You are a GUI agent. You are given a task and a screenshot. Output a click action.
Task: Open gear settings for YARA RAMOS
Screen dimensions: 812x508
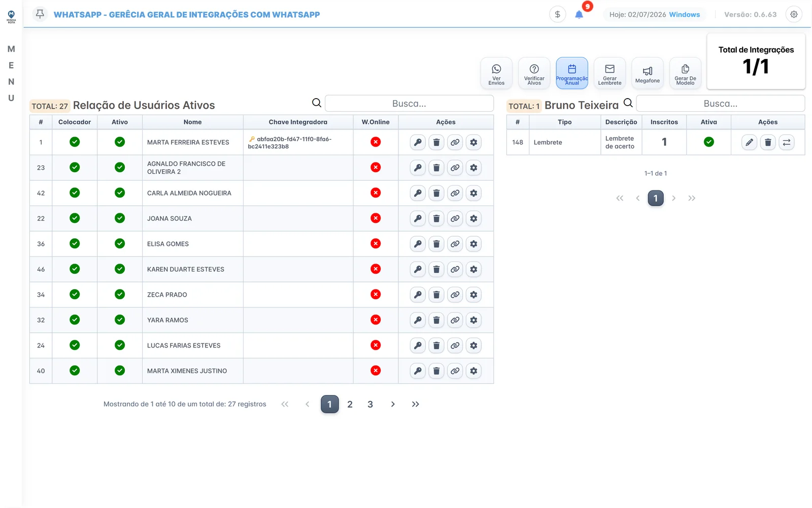click(473, 320)
